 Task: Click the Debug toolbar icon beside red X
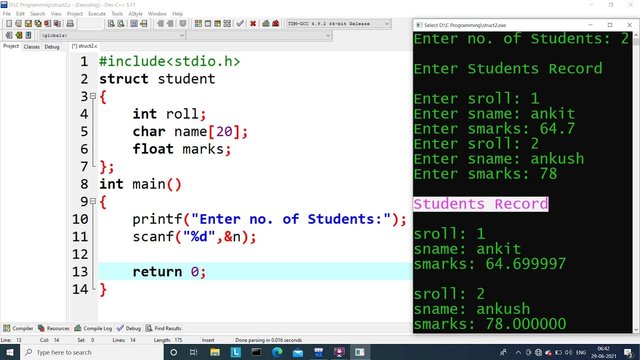(x=266, y=24)
